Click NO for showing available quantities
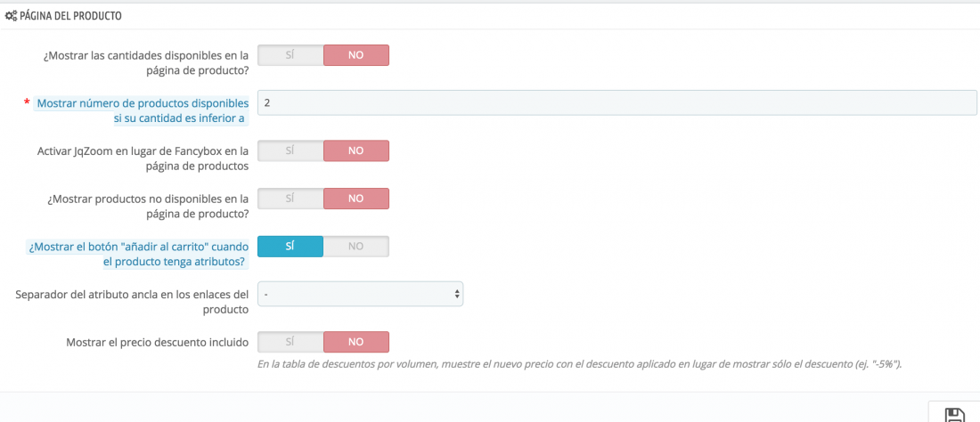The image size is (980, 422). tap(356, 55)
